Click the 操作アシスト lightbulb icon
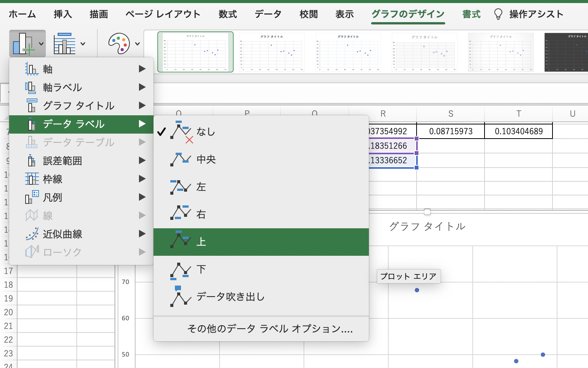Screen dimensions: 588x368 click(x=498, y=14)
